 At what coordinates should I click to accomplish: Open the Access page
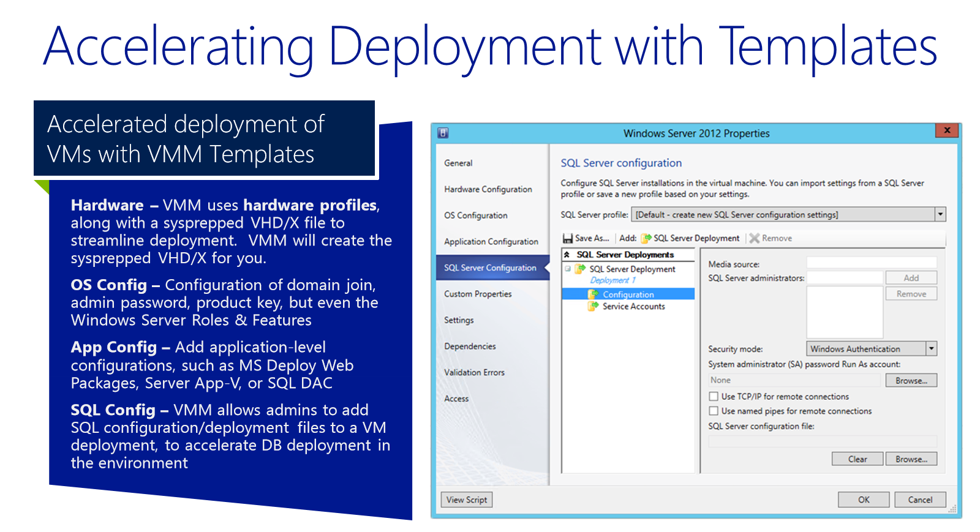(456, 399)
